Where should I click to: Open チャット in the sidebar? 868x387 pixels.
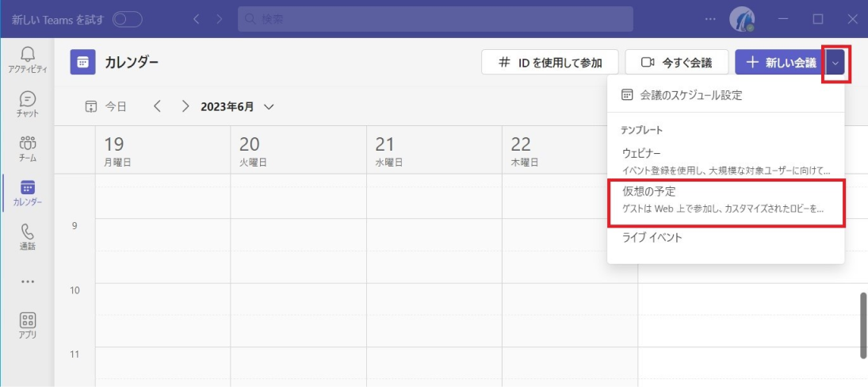[x=27, y=105]
